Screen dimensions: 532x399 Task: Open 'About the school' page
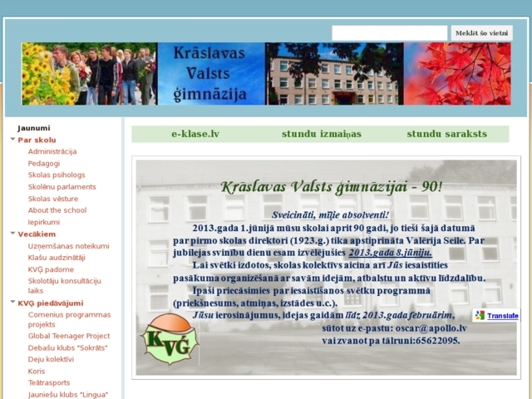click(57, 210)
